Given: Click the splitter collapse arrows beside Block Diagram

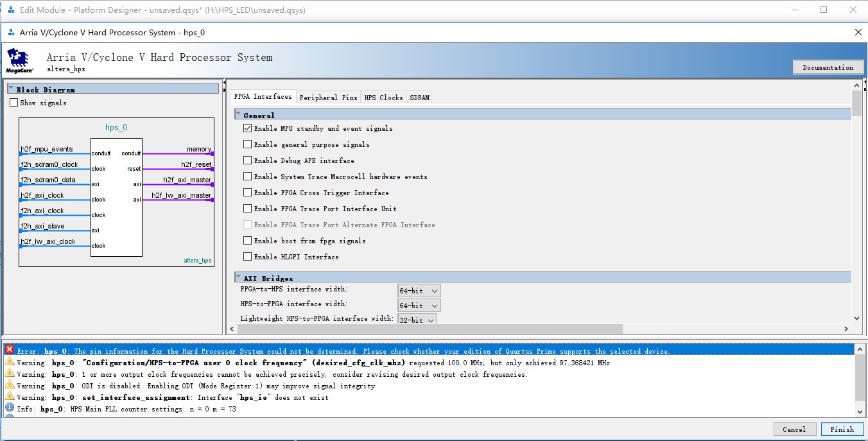Looking at the screenshot, I should click(223, 87).
